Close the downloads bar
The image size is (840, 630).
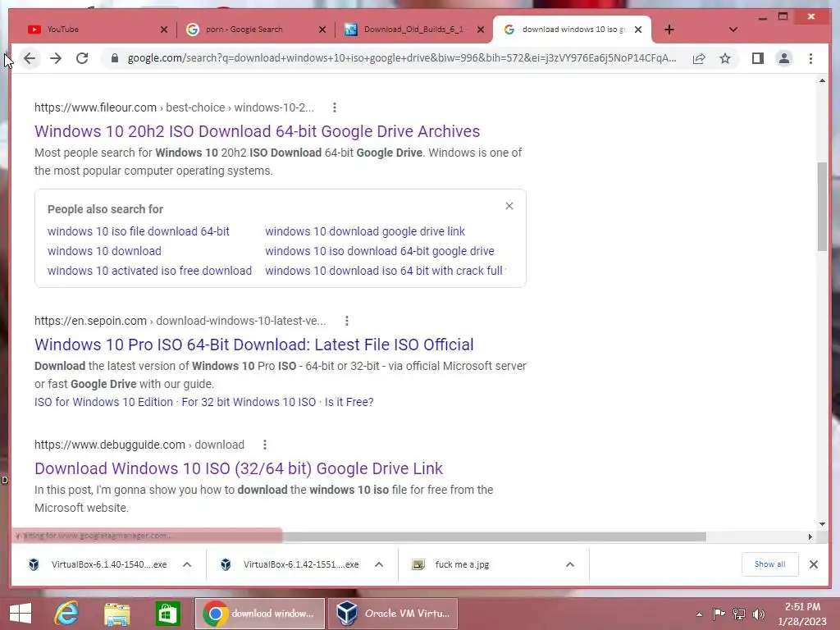coord(813,564)
